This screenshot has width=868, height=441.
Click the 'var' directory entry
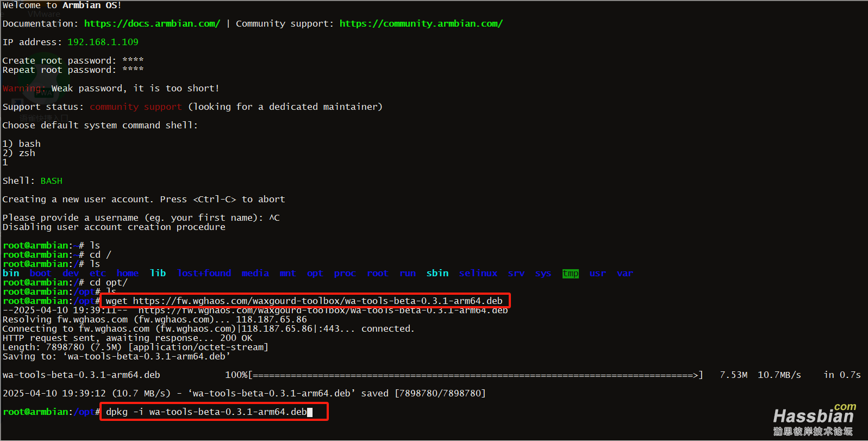pyautogui.click(x=625, y=273)
